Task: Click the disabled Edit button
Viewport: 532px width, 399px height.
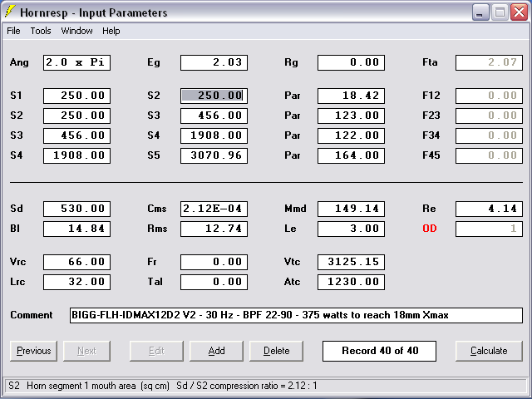Action: [x=156, y=351]
